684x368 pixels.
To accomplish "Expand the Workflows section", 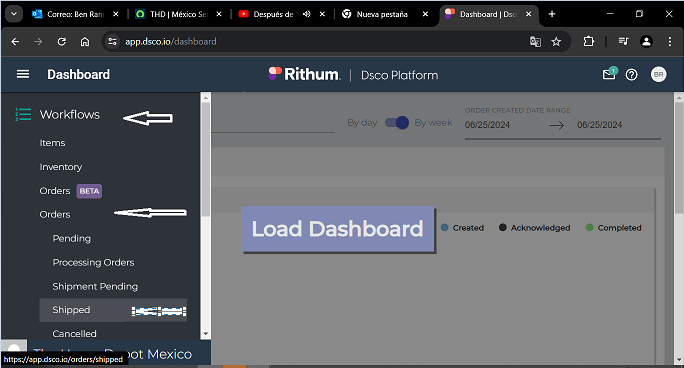I will pos(70,115).
